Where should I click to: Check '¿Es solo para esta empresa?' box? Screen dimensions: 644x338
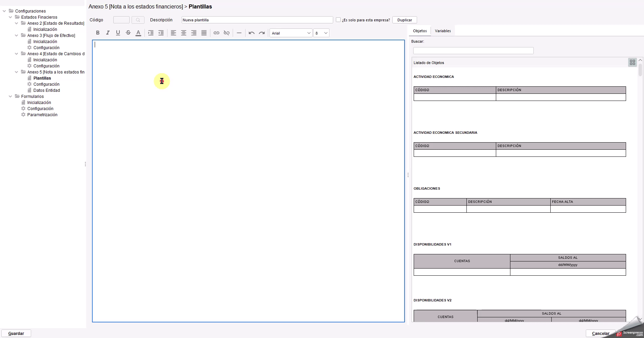click(x=338, y=20)
